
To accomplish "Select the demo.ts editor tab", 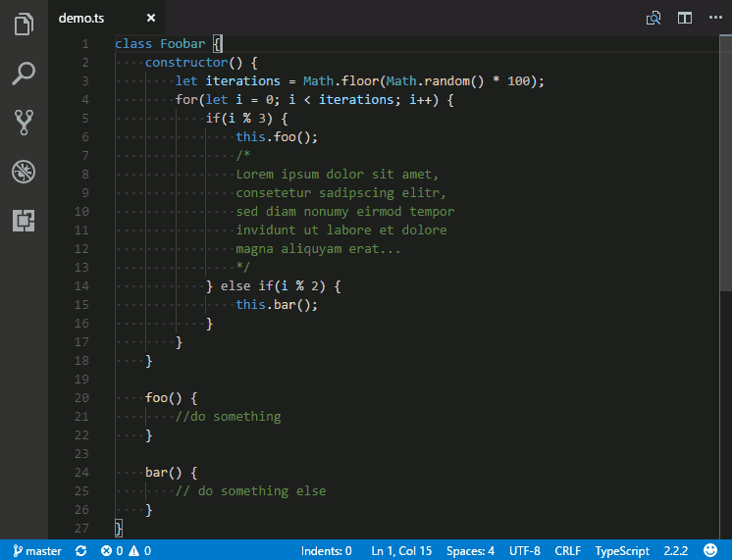I will point(106,18).
